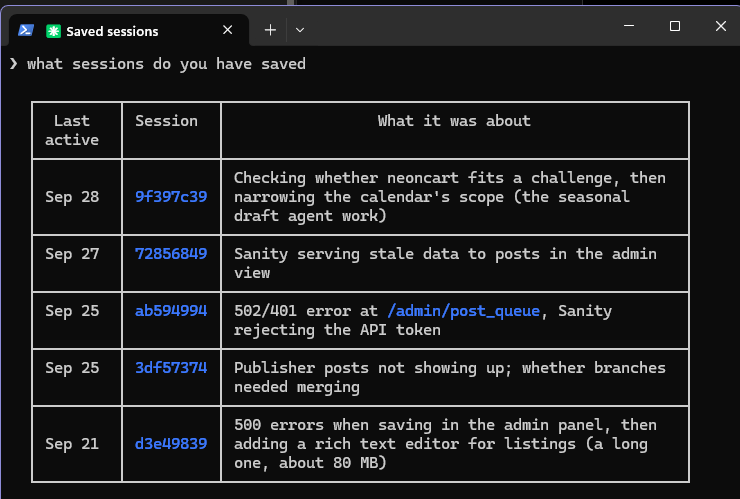Click the /admin/post_queue path link
The image size is (740, 499).
point(463,311)
